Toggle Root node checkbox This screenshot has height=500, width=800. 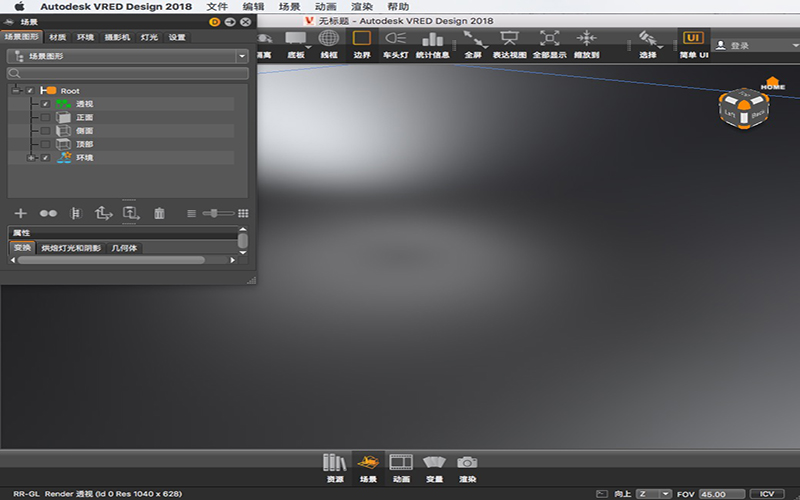(x=30, y=91)
